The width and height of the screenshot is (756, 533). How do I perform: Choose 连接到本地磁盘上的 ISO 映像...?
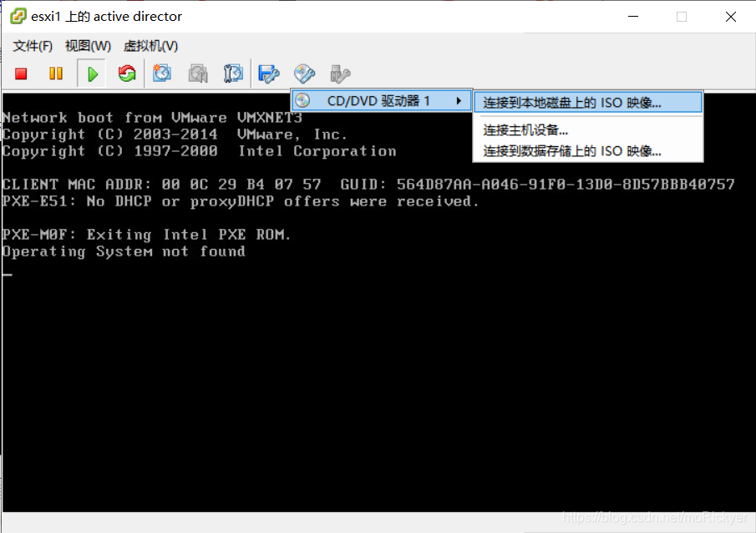(x=588, y=103)
